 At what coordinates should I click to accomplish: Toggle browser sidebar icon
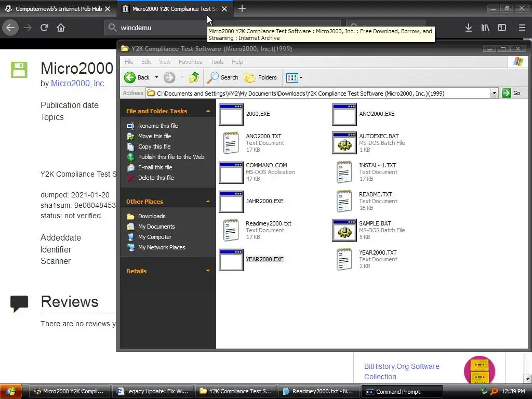(502, 28)
